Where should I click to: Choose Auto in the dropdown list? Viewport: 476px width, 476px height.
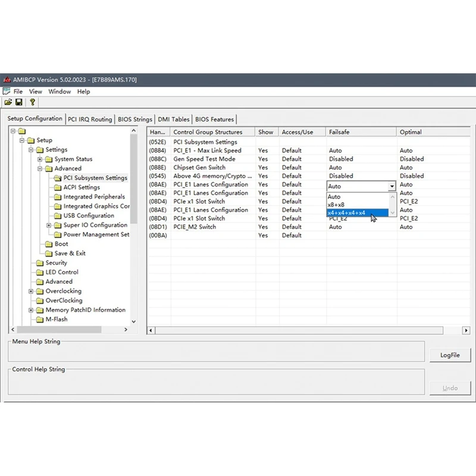(358, 197)
